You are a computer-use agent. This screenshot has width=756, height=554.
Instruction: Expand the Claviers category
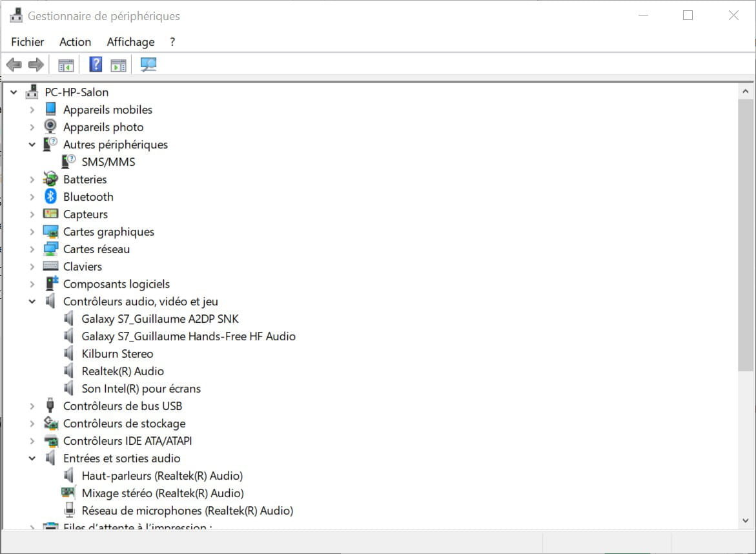coord(32,266)
